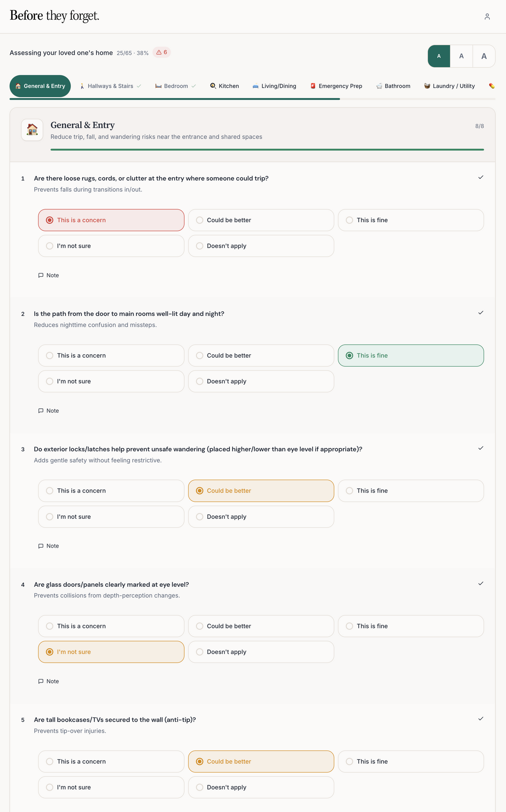Go to Hallways & Stairs section
This screenshot has width=506, height=812.
click(110, 86)
